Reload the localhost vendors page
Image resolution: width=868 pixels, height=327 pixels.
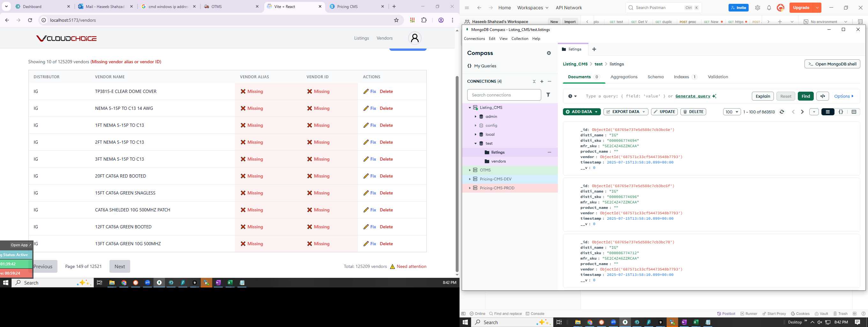(30, 20)
